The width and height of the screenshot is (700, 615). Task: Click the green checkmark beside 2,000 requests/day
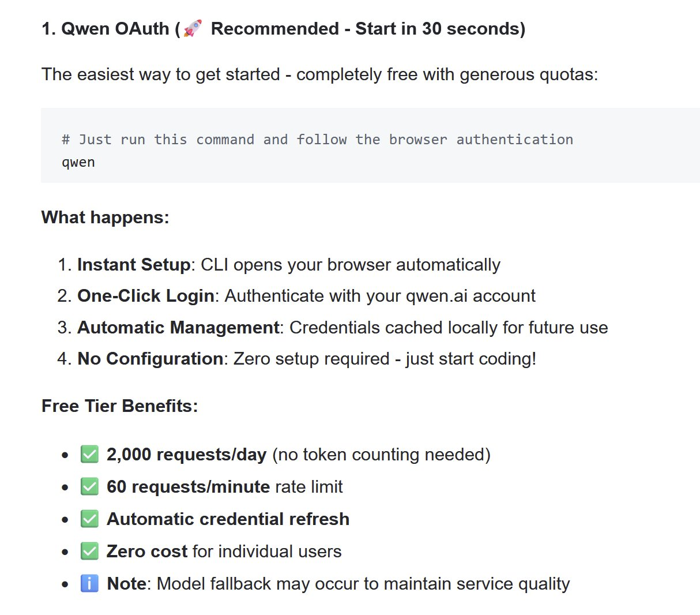89,455
